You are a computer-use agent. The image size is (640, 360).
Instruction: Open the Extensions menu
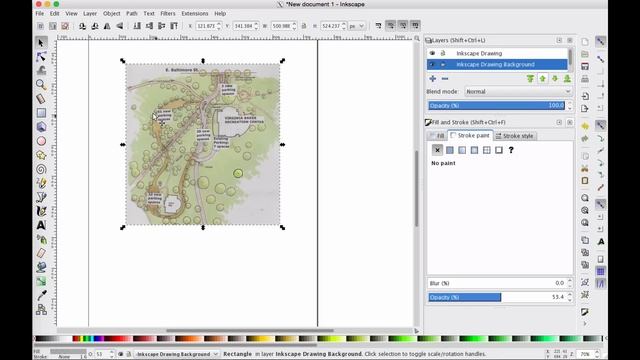pyautogui.click(x=195, y=13)
